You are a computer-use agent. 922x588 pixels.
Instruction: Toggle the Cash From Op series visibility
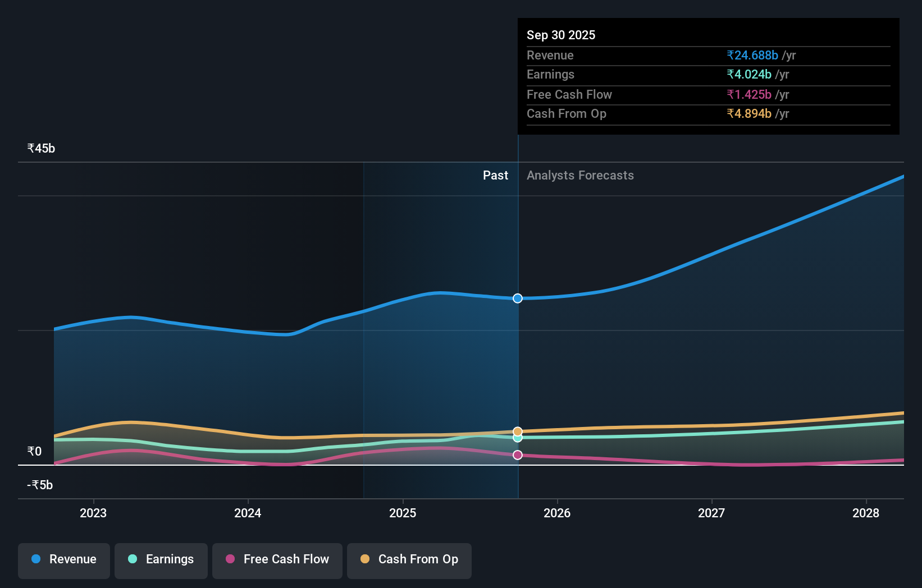click(409, 561)
